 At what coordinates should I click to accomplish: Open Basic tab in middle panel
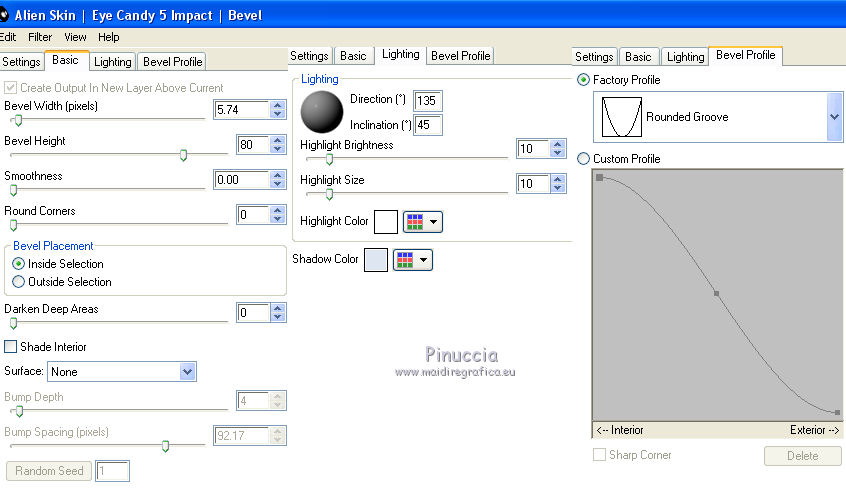(x=353, y=56)
